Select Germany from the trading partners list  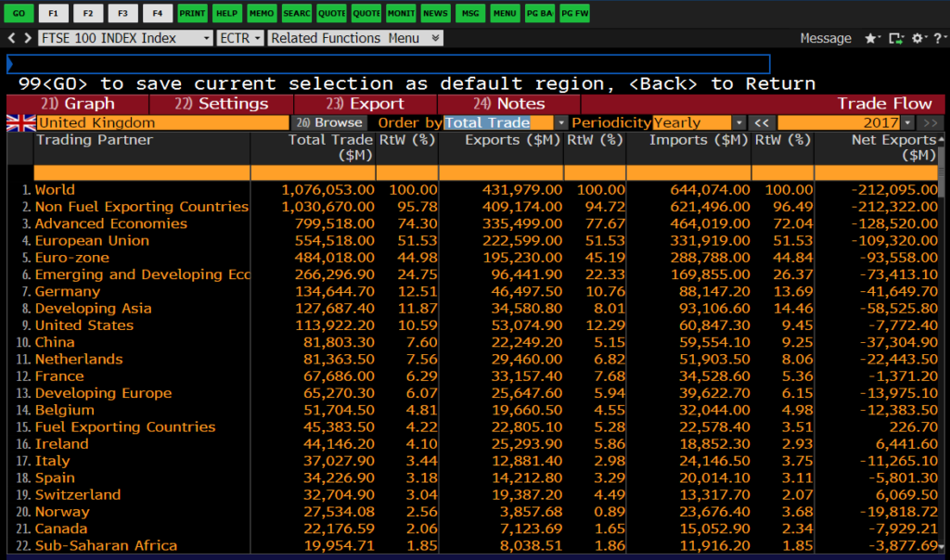tap(68, 290)
